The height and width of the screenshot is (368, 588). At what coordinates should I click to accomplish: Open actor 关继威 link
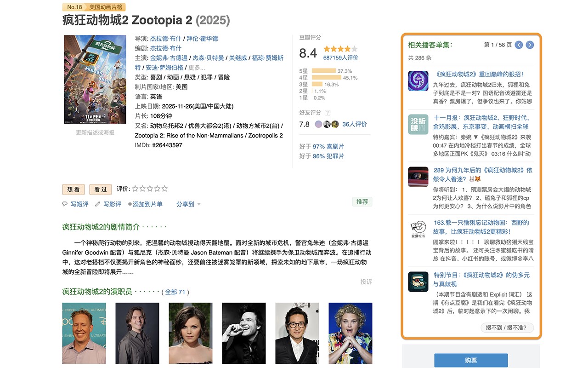point(238,58)
